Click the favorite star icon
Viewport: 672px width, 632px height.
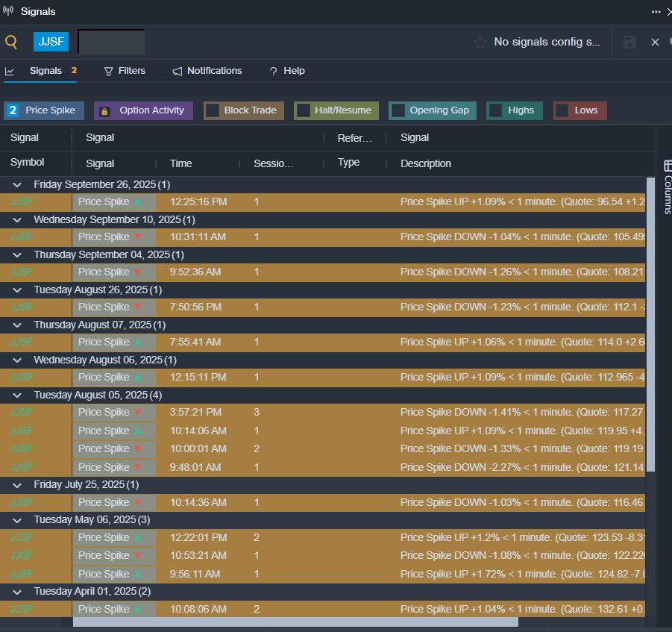480,42
